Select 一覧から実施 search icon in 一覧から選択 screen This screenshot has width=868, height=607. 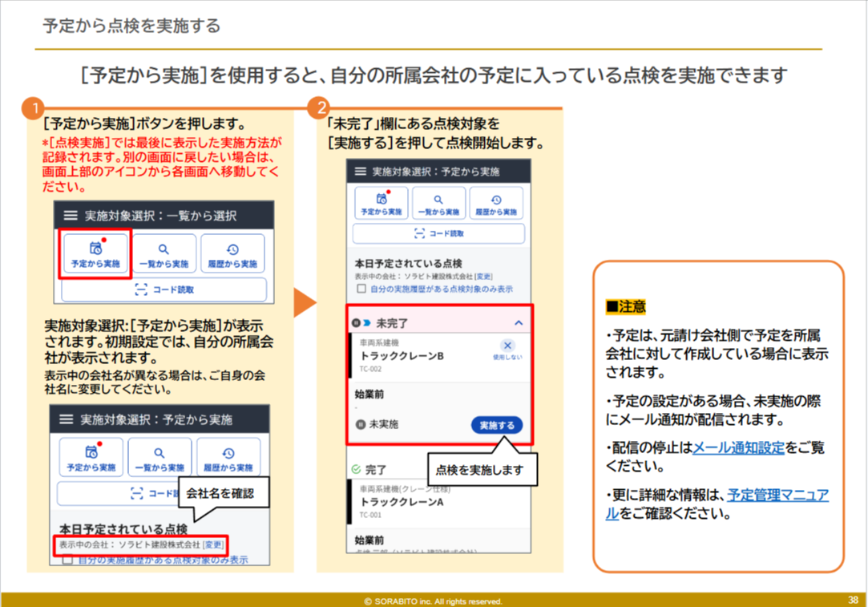pos(164,255)
